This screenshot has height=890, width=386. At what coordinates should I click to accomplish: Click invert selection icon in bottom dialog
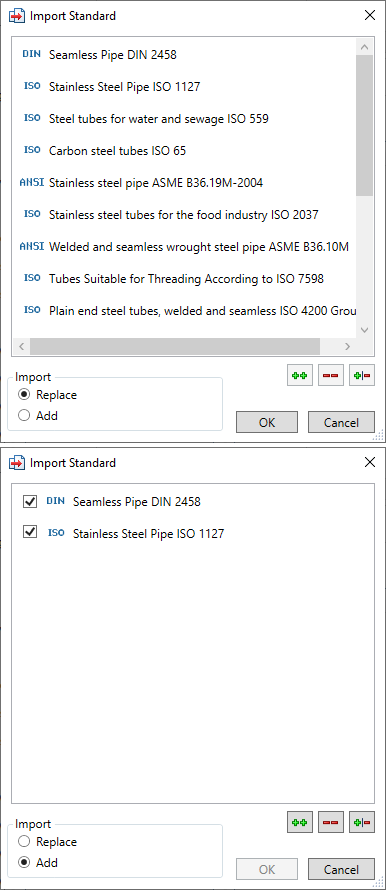pos(362,822)
